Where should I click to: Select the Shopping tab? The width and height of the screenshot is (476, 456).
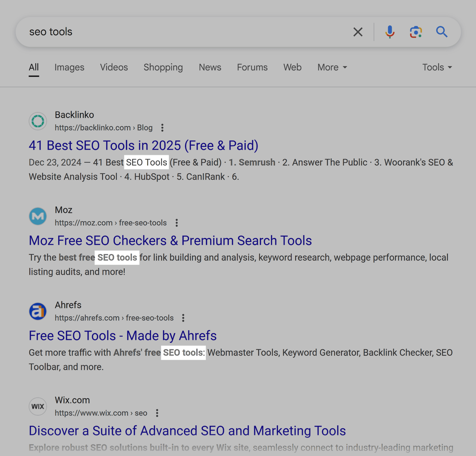(x=163, y=67)
